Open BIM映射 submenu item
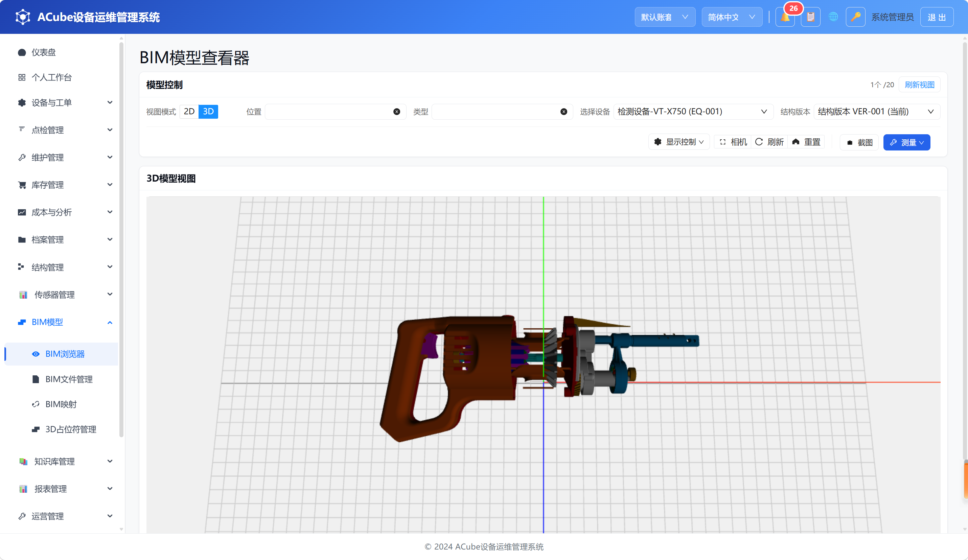The height and width of the screenshot is (560, 968). (x=62, y=404)
